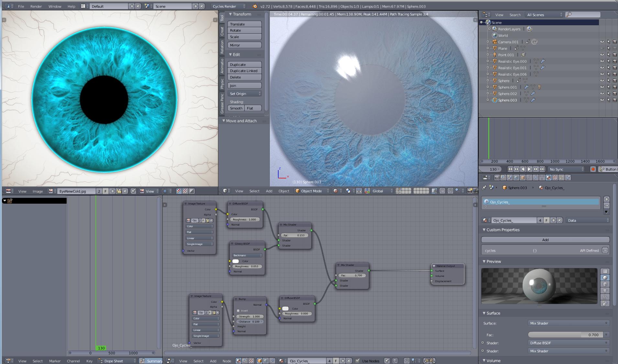Adjust Mix Shader node Fac 0.153 slider
This screenshot has height=364, width=618.
tap(294, 235)
